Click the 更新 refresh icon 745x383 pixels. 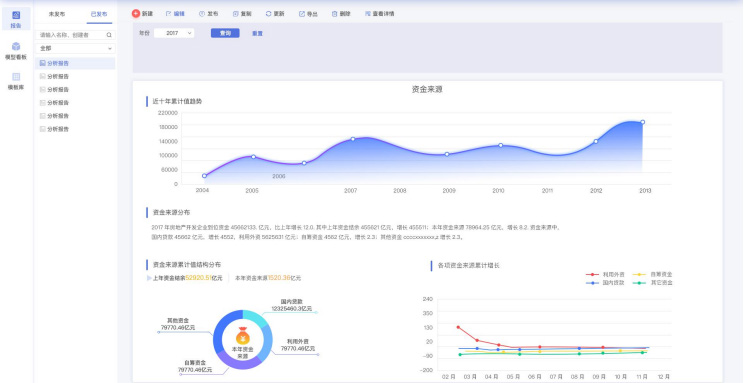(268, 14)
